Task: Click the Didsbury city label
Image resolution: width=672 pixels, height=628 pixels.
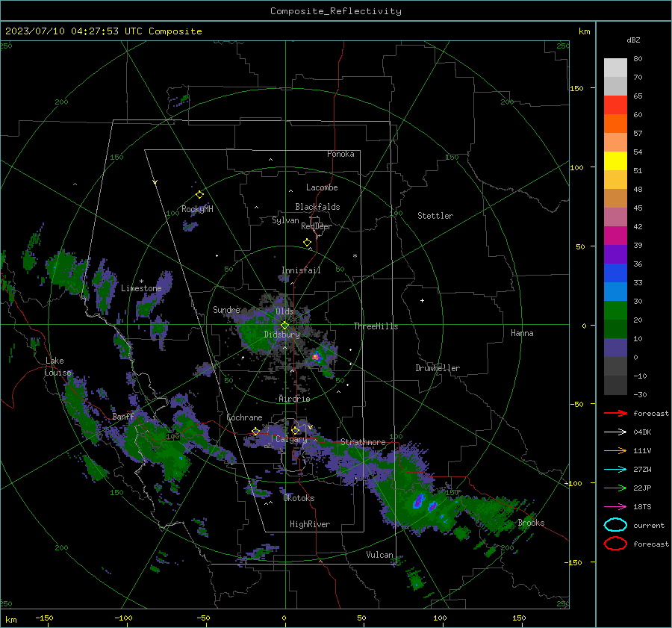Action: 281,335
